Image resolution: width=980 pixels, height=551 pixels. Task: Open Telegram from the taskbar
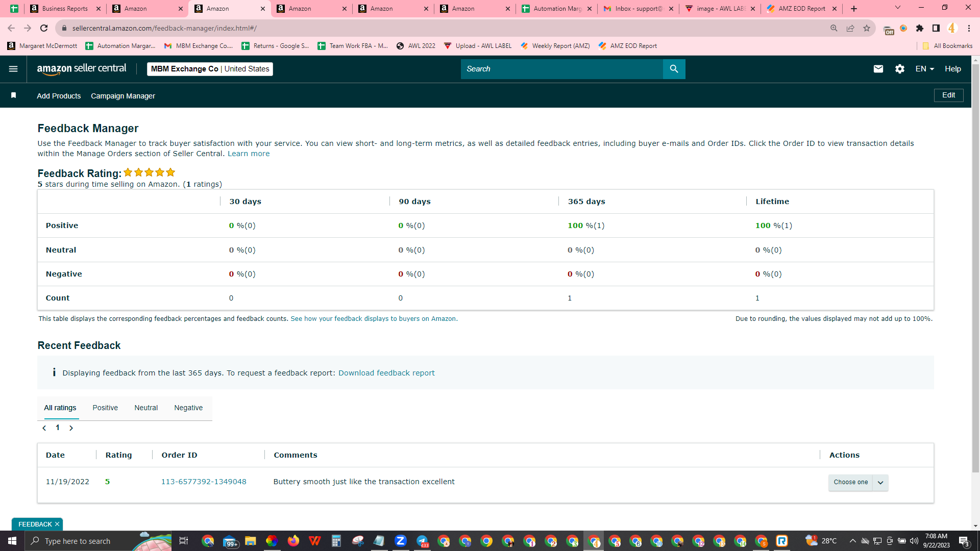point(422,541)
